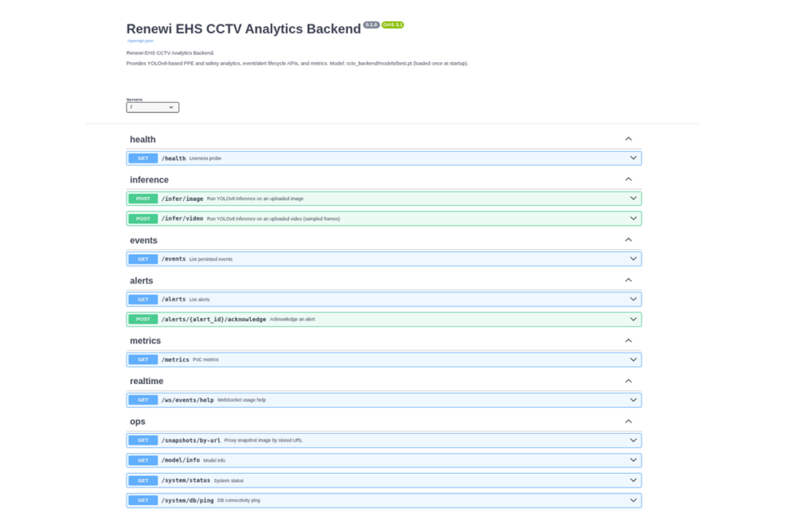Select the /infer/image path text
Image resolution: width=785 pixels, height=532 pixels.
pyautogui.click(x=182, y=199)
